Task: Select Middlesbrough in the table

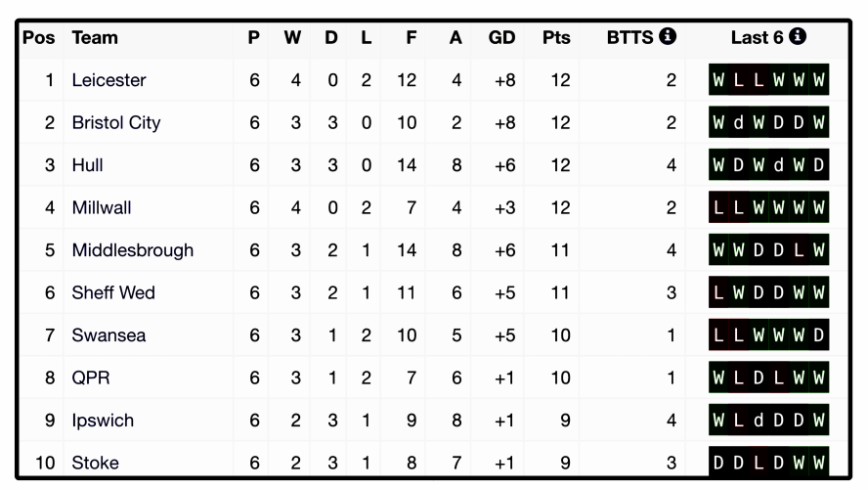Action: 132,250
